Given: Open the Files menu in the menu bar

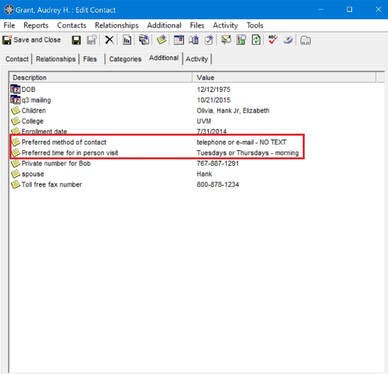Looking at the screenshot, I should click(197, 25).
